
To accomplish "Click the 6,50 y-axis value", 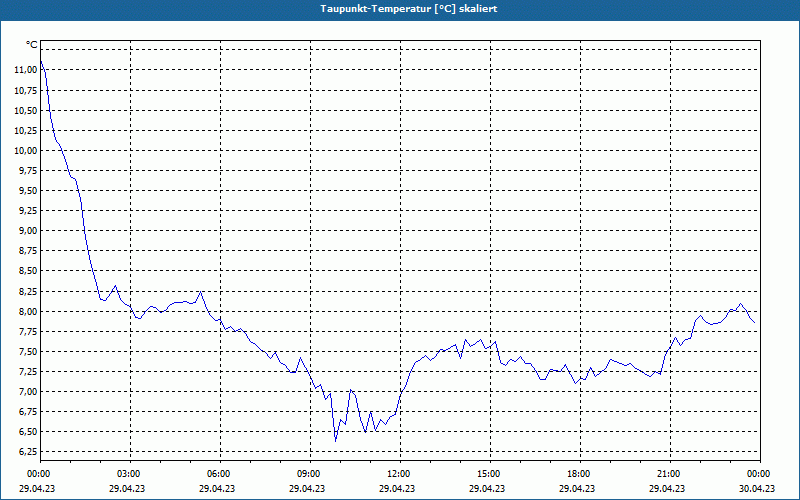I will pos(28,432).
